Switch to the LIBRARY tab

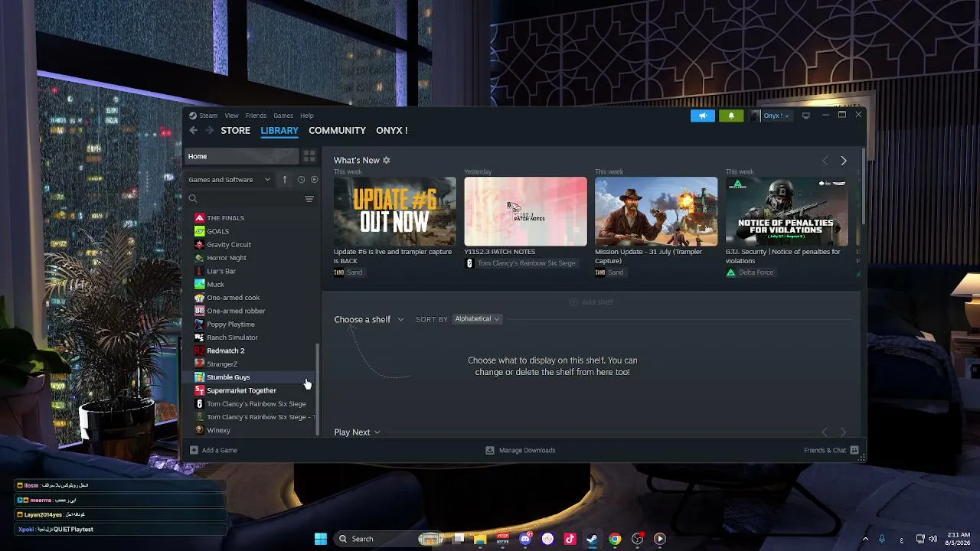279,130
